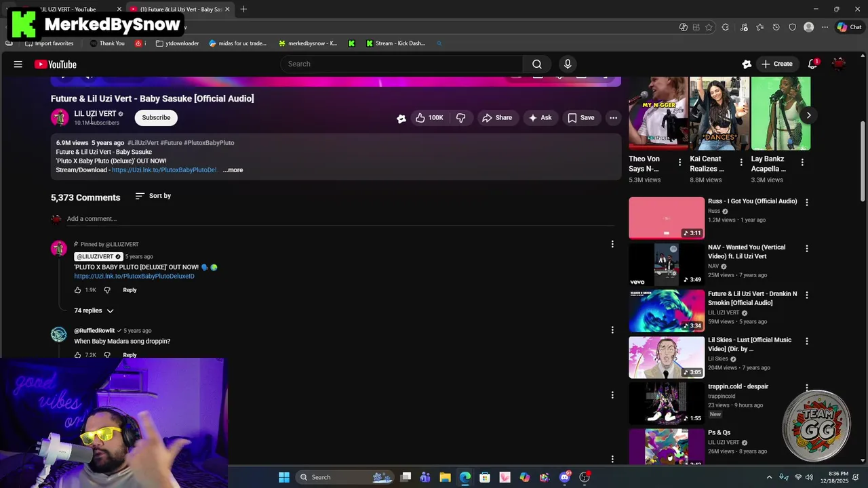
Task: Open the Sort by comments dropdown
Action: point(153,196)
